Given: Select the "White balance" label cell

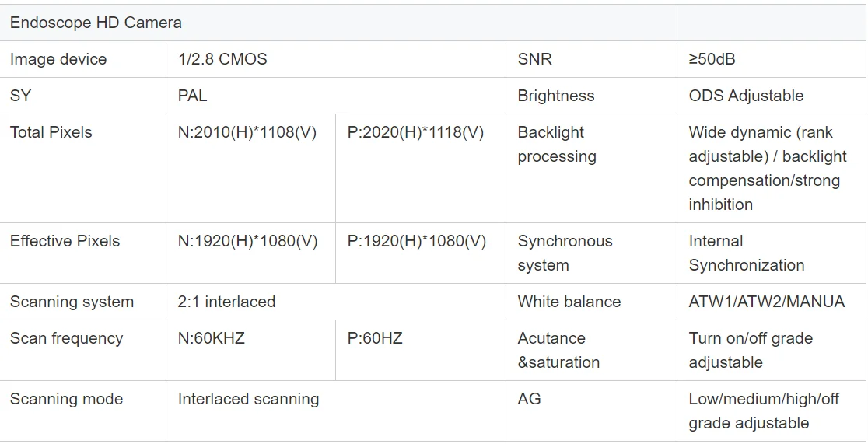Looking at the screenshot, I should [569, 302].
